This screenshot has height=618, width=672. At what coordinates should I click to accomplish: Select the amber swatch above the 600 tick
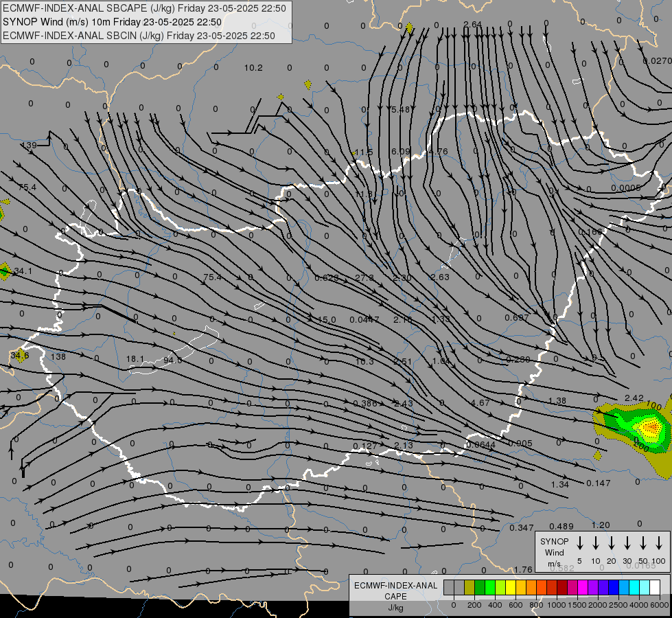click(x=521, y=588)
